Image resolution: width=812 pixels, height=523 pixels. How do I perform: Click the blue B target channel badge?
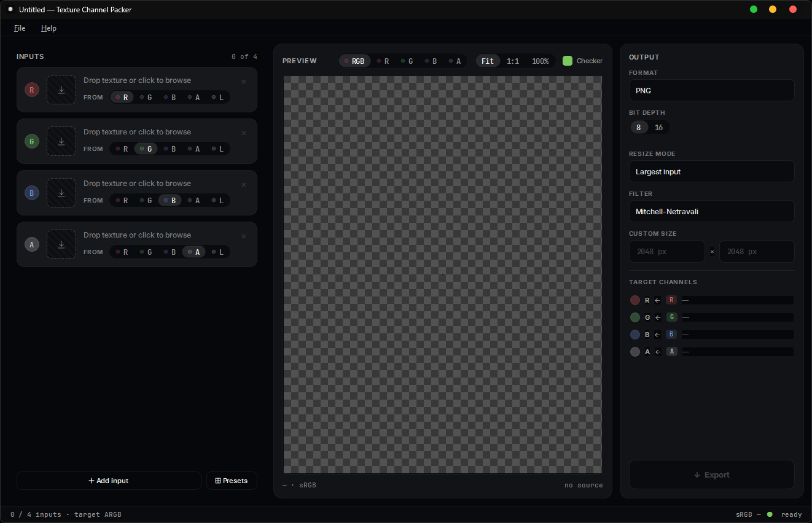671,335
